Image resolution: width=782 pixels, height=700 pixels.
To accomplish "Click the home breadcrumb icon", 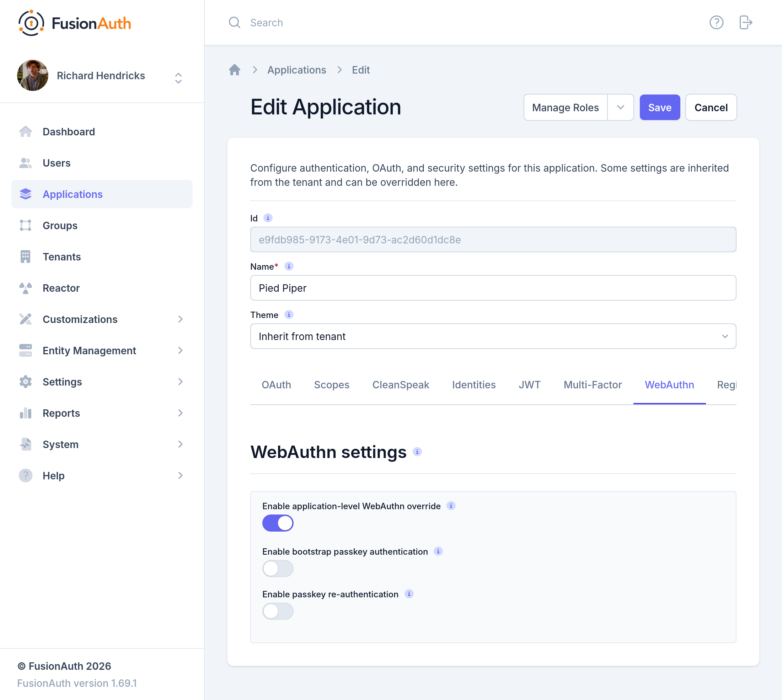I will 235,70.
